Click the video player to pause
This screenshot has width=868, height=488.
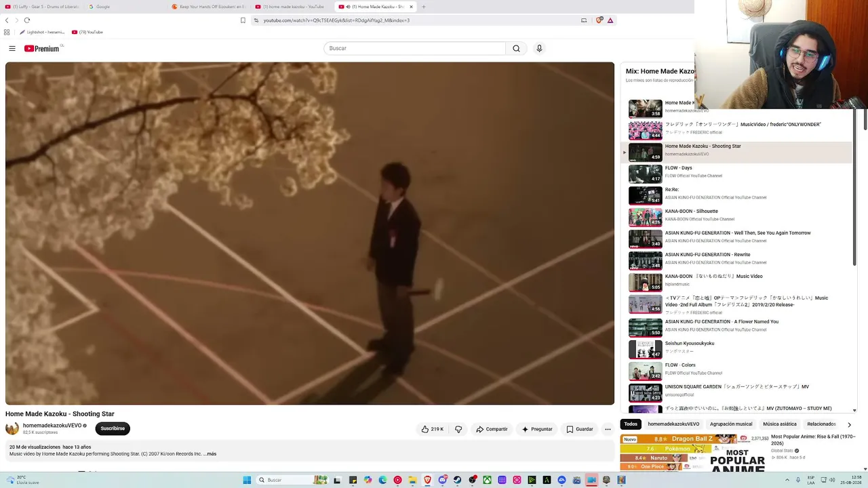(310, 233)
